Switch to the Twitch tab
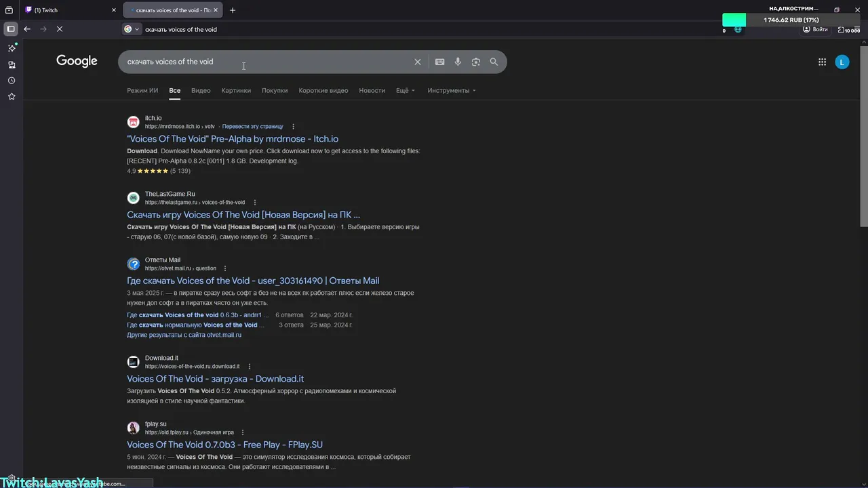 click(71, 10)
